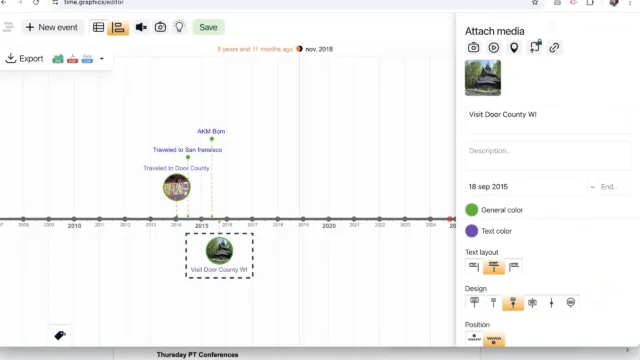This screenshot has height=360, width=640.
Task: Open the browser profile avatar
Action: click(614, 2)
